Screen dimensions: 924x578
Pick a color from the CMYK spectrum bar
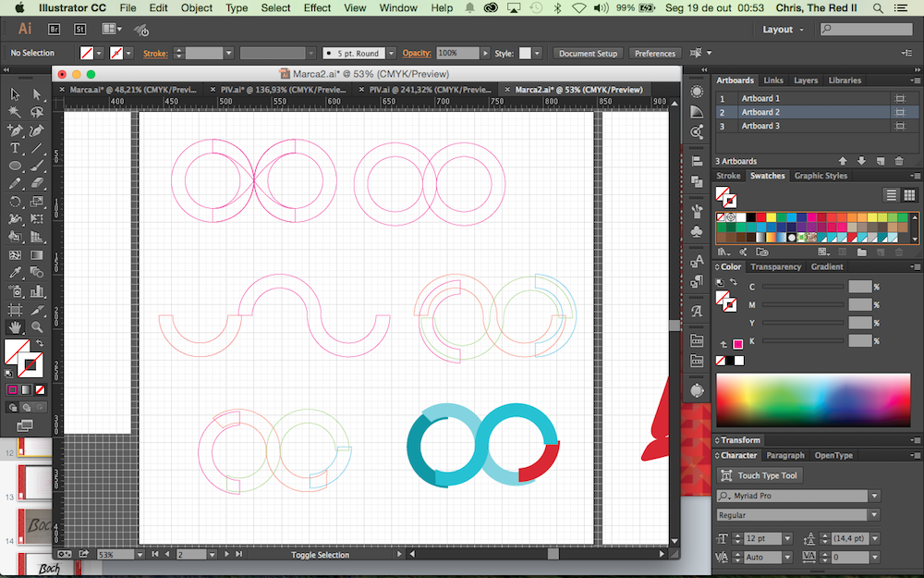point(813,399)
